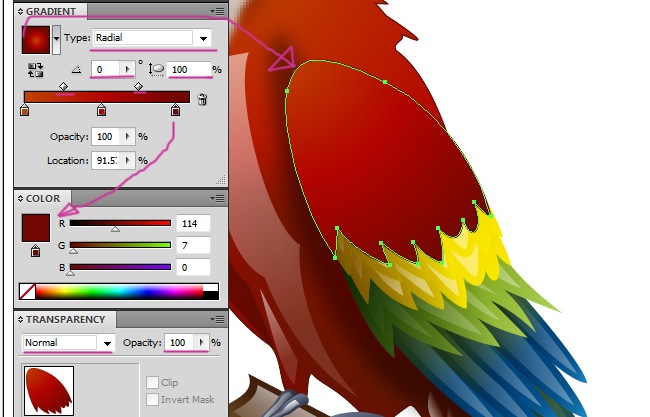Expand the gradient swatch preset arrow
This screenshot has height=417, width=650.
[x=56, y=39]
